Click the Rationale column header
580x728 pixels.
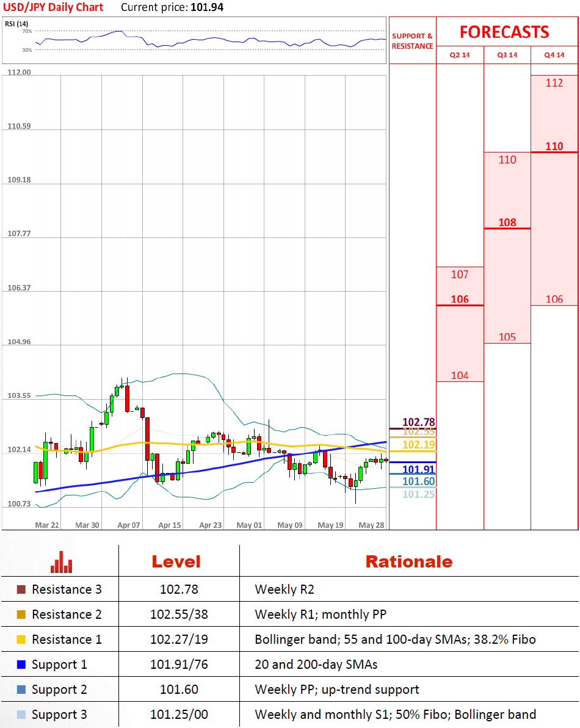pyautogui.click(x=408, y=562)
